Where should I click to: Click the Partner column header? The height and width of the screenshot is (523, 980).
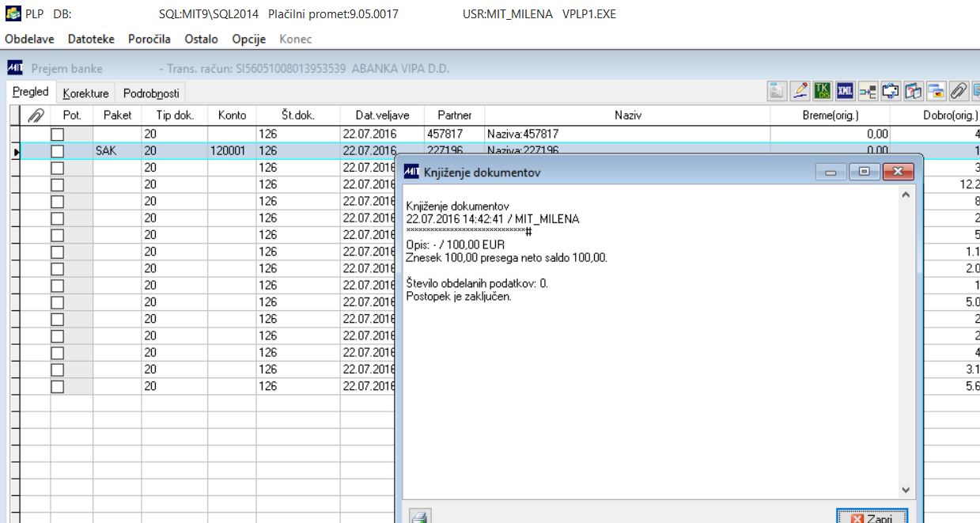pyautogui.click(x=454, y=115)
